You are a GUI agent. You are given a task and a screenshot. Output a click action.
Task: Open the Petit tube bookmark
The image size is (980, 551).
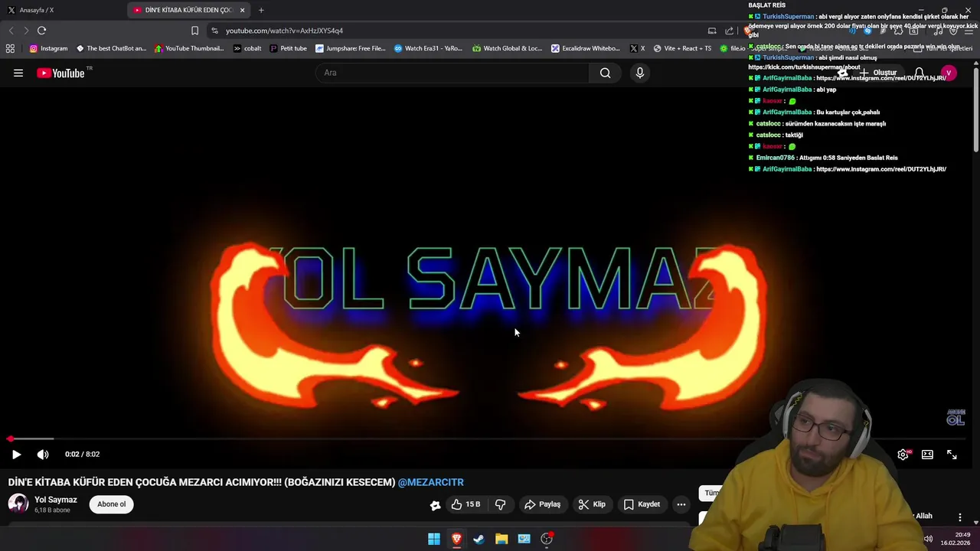pos(288,48)
